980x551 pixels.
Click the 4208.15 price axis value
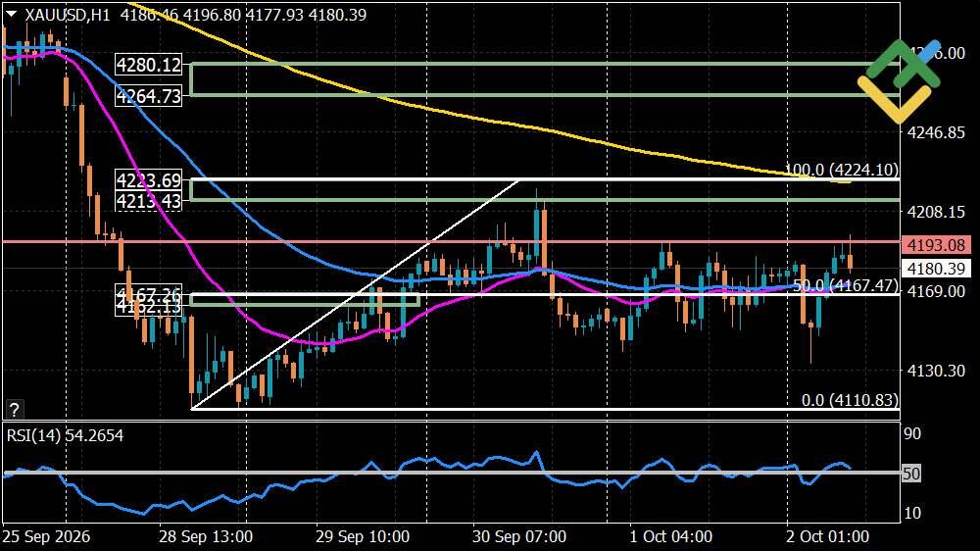point(936,212)
